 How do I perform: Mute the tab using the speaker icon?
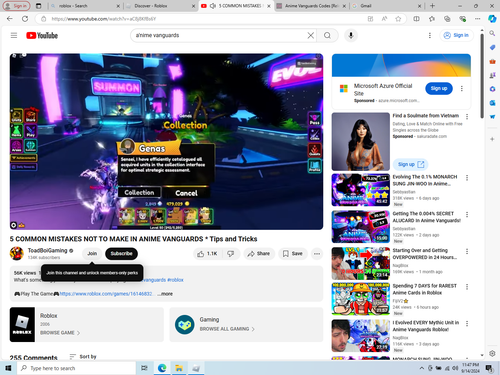tap(213, 6)
